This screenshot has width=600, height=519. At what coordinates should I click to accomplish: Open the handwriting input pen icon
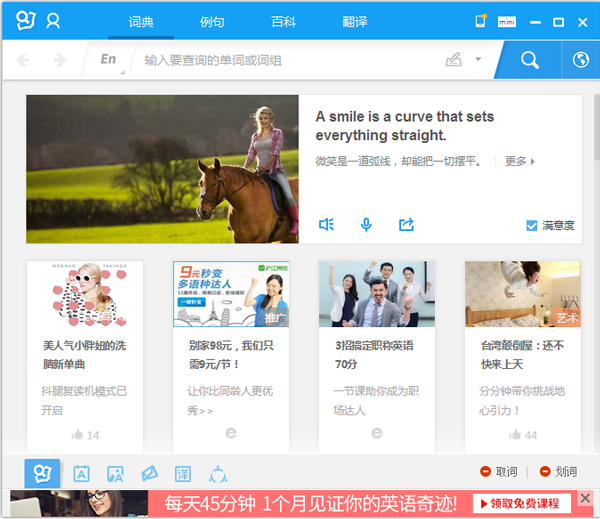pyautogui.click(x=454, y=60)
